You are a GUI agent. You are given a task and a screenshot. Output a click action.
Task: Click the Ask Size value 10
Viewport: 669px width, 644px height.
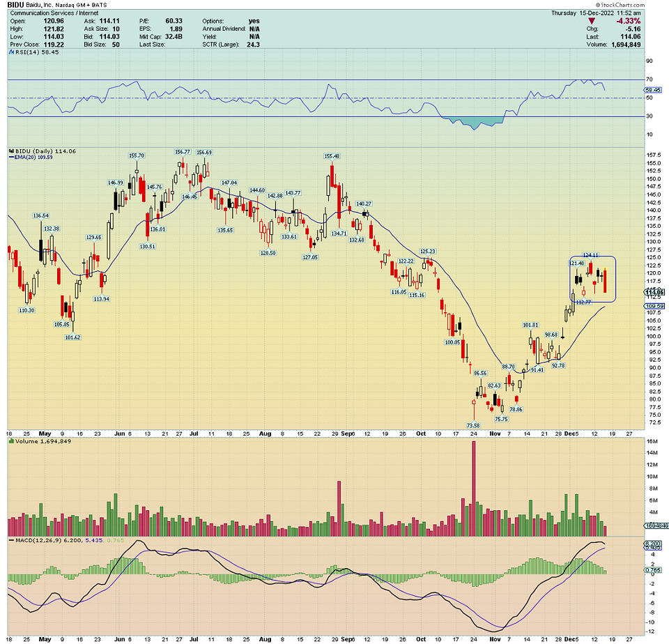[x=116, y=29]
